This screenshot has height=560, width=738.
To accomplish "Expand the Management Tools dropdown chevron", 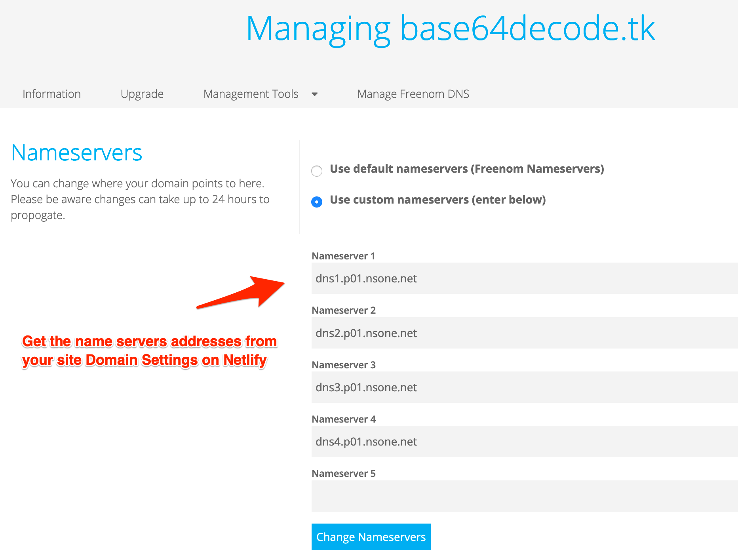I will pos(314,94).
